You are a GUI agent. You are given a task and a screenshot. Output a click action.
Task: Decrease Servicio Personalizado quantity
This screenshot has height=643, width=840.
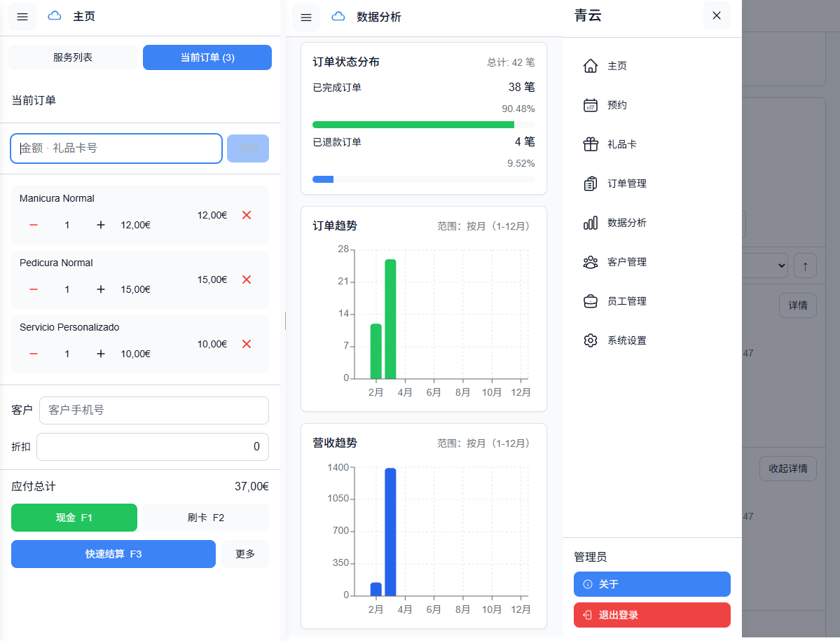tap(33, 354)
